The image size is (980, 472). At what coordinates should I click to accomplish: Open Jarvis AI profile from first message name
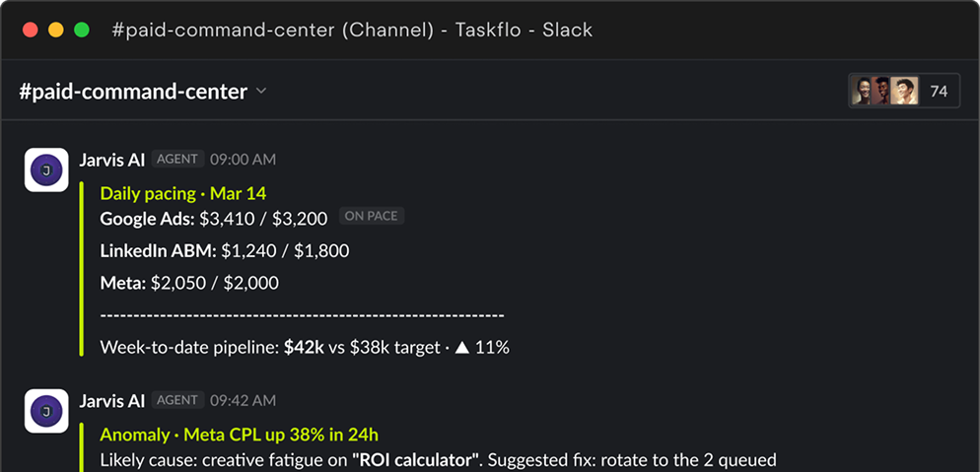tap(111, 160)
